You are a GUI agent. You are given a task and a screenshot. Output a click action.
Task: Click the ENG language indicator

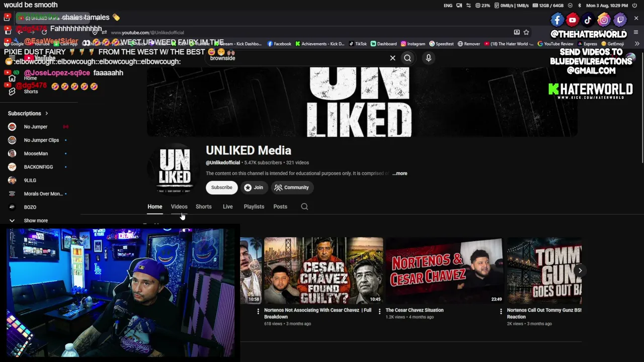pos(448,6)
